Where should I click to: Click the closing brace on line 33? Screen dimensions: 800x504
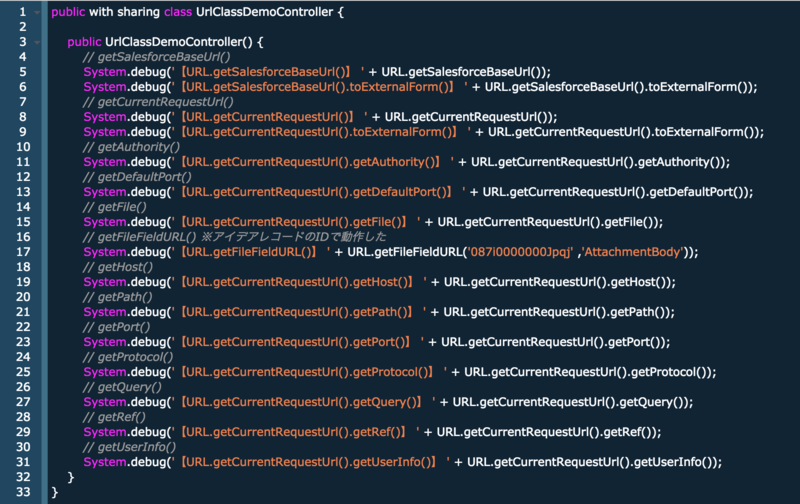pyautogui.click(x=55, y=492)
